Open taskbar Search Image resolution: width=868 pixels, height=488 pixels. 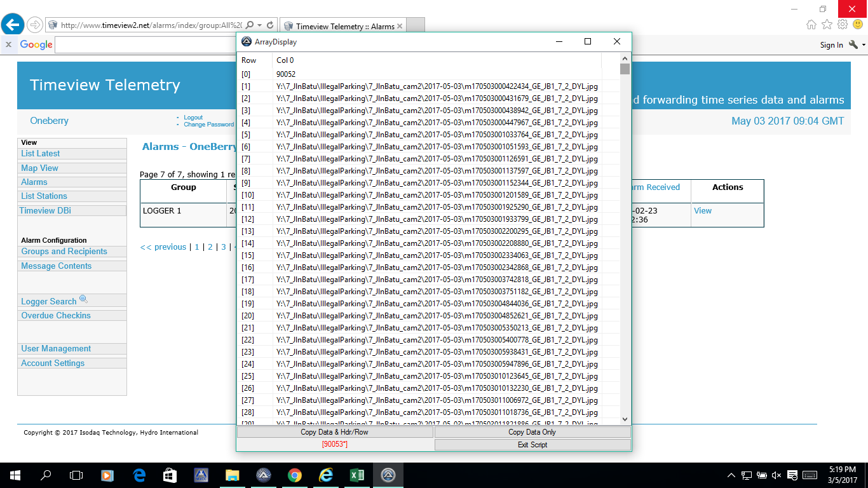46,475
